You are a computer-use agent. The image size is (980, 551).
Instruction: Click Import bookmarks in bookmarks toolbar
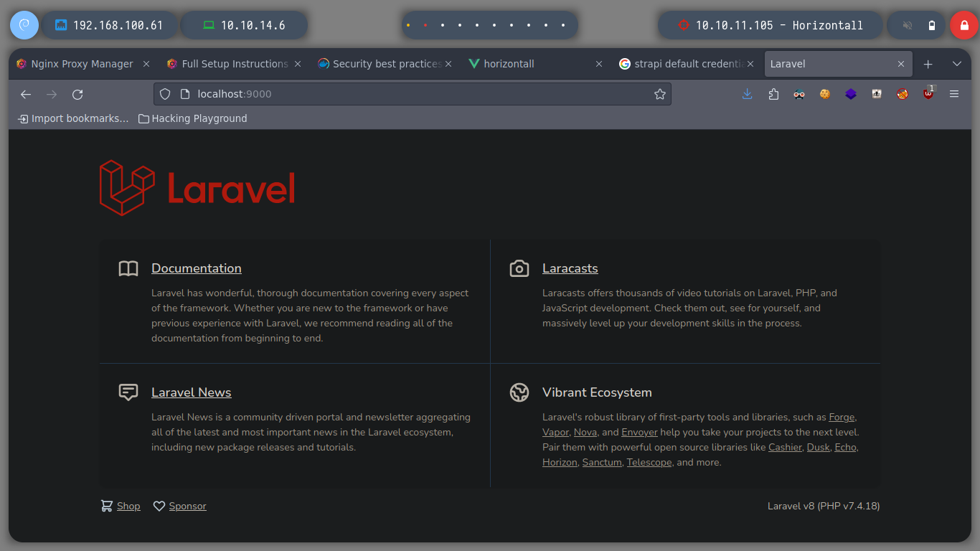[x=73, y=118]
